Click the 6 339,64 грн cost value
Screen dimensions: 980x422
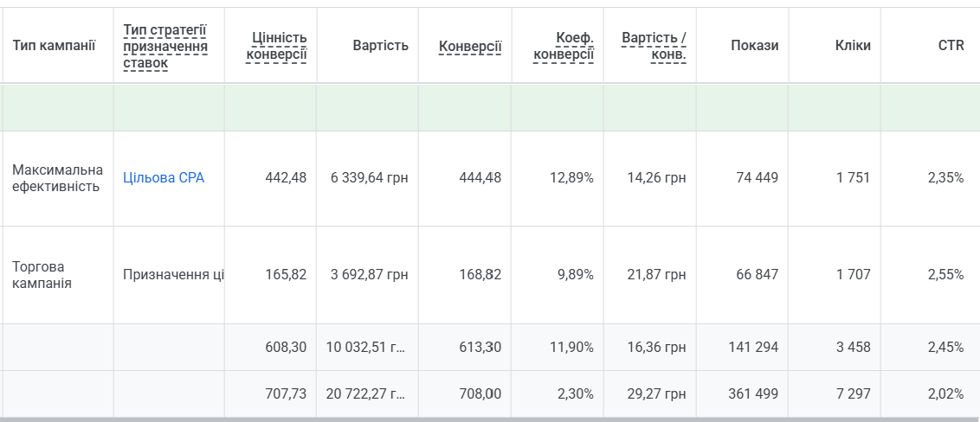pos(370,178)
